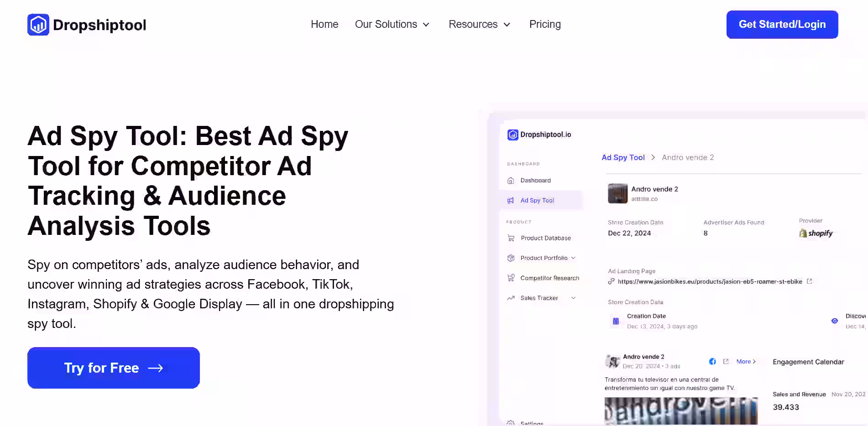Click the ad creative image preview

[x=681, y=411]
